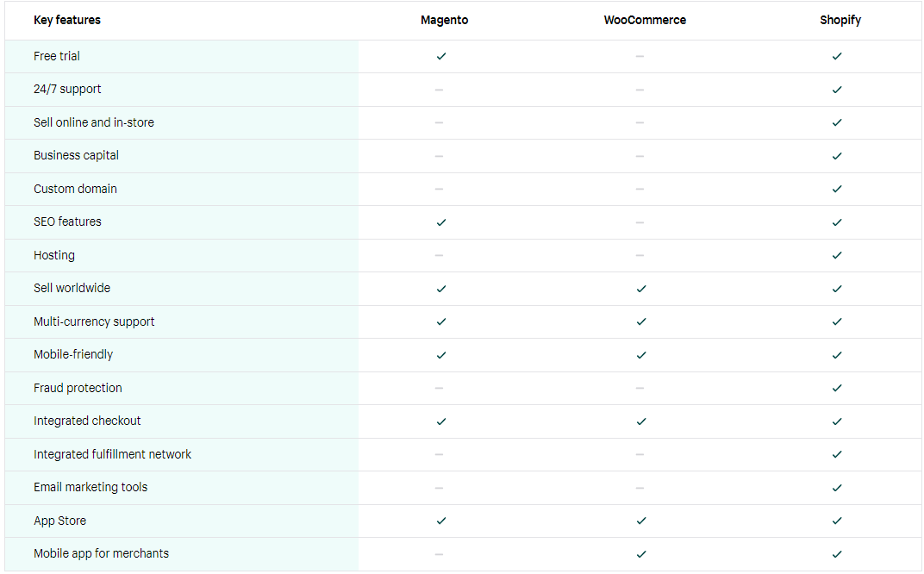Click the Shopify checkmark for Free trial
This screenshot has height=574, width=924.
tap(837, 57)
